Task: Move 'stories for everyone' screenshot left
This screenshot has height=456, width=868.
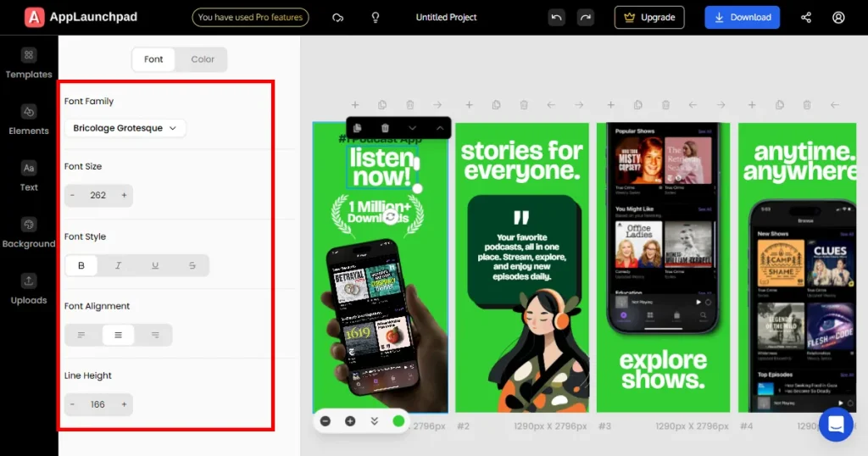Action: click(551, 104)
